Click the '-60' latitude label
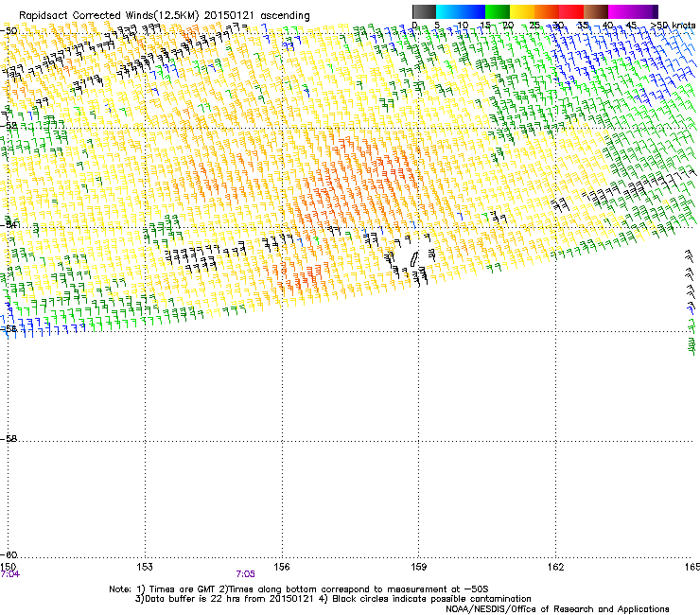This screenshot has height=615, width=700. 9,555
